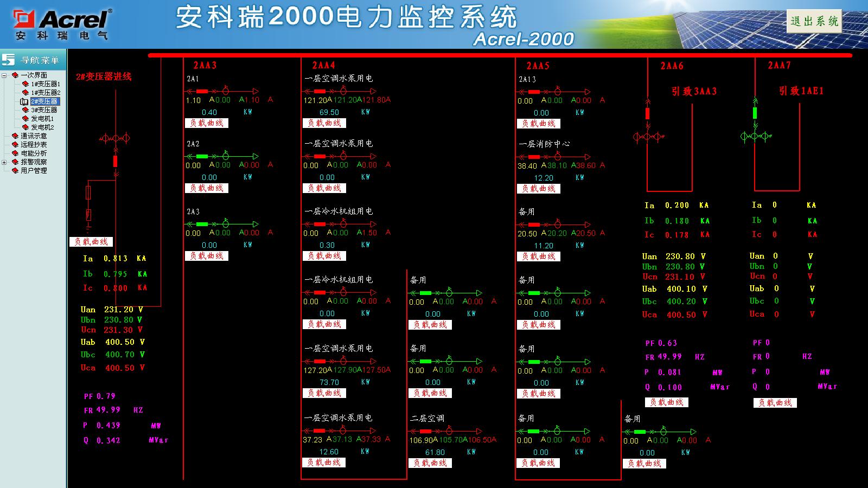Expand the 报警观察 tree node
Viewport: 868px width, 488px height.
coord(4,162)
